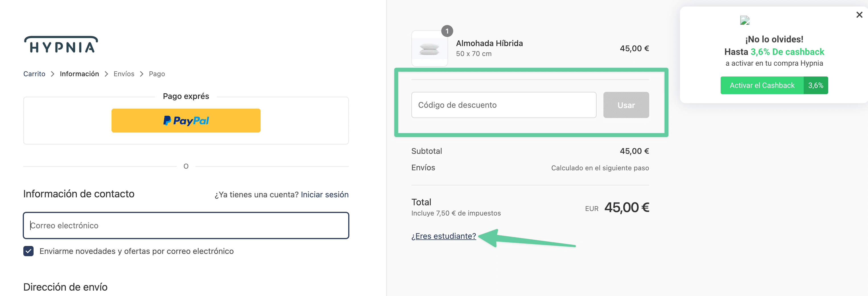Toggle the email offers subscription checkbox

pos(28,251)
